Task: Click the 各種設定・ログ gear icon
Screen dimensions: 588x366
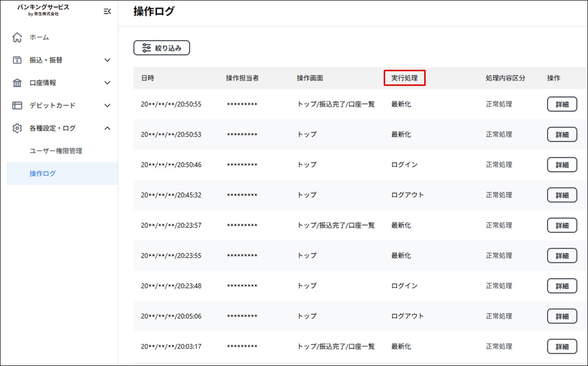Action: (17, 128)
